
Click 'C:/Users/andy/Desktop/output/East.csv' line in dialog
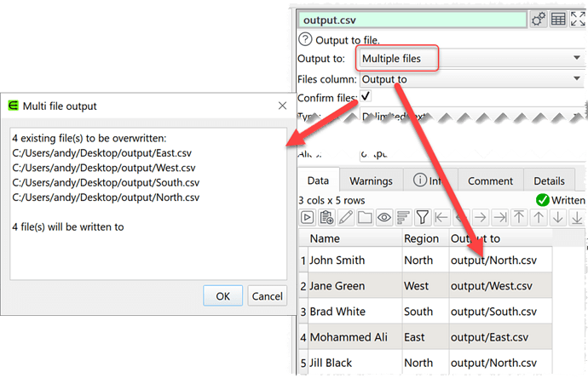pyautogui.click(x=101, y=153)
